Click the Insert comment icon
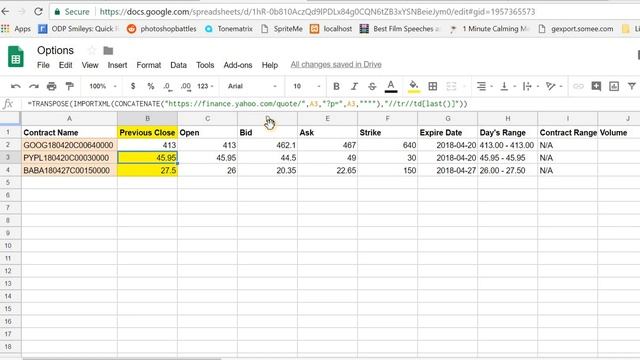This screenshot has width=640, height=360. [596, 86]
